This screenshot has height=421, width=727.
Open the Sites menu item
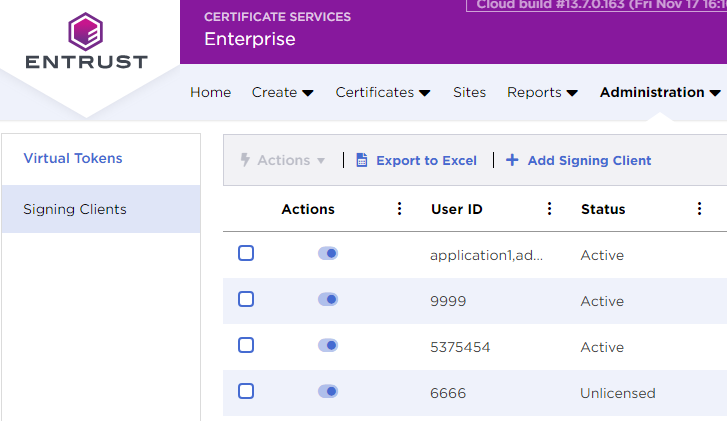469,92
